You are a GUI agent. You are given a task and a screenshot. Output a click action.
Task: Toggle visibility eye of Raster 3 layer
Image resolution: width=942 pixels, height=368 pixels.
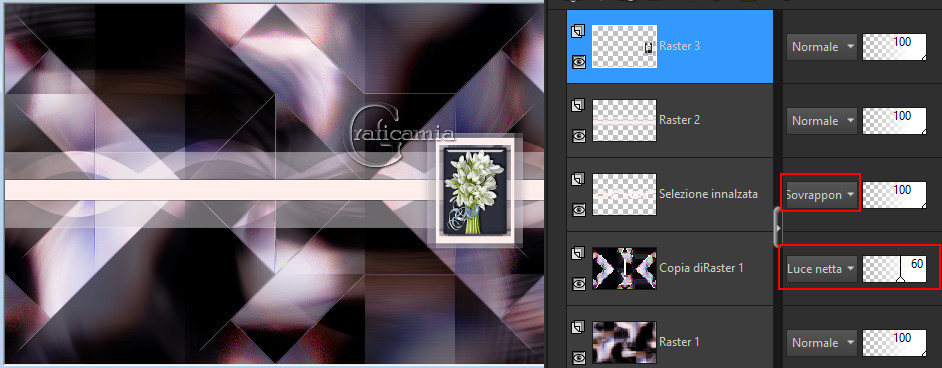click(579, 61)
